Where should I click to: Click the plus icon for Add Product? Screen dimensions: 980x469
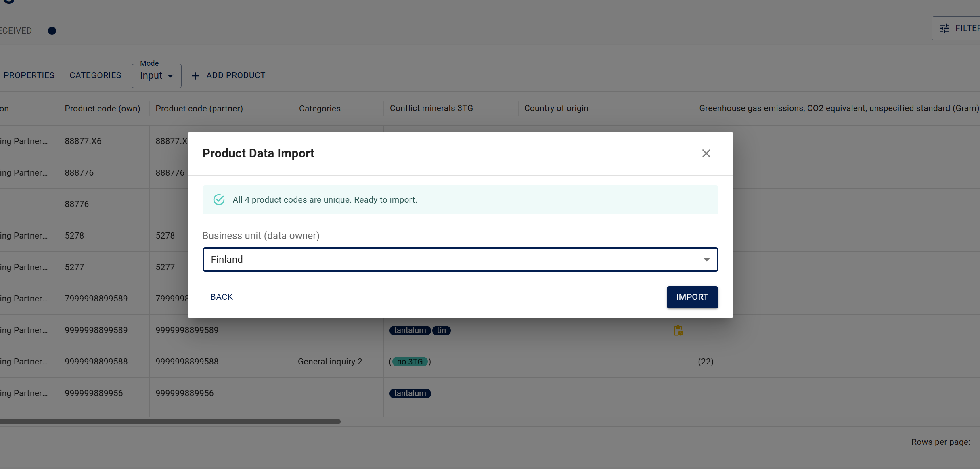click(x=195, y=76)
